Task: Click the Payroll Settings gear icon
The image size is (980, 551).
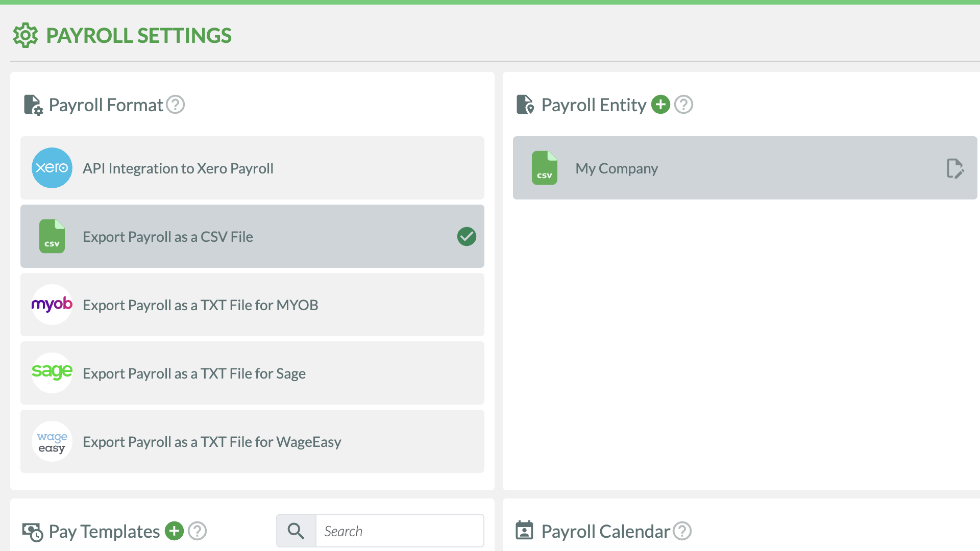Action: pos(25,35)
